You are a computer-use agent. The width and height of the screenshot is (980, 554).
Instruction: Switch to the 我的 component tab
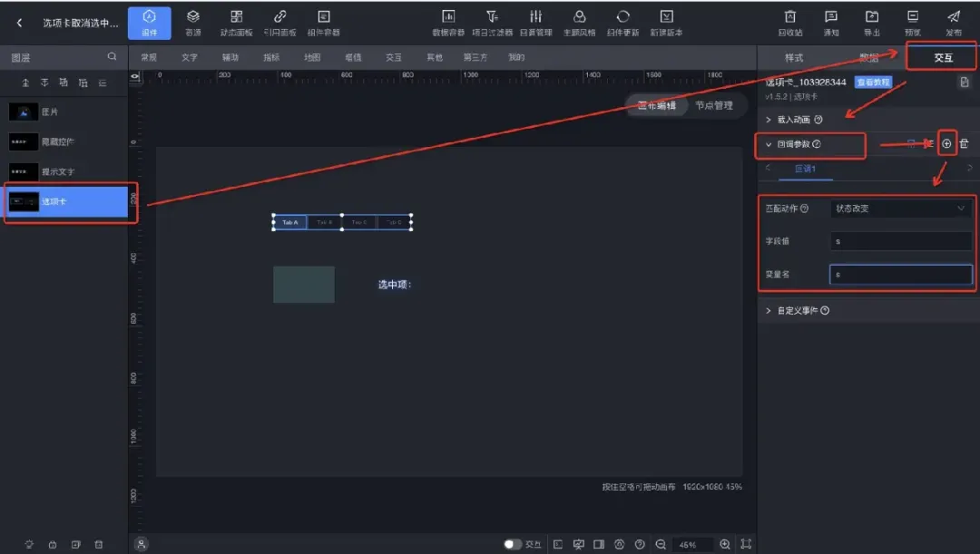(x=516, y=57)
